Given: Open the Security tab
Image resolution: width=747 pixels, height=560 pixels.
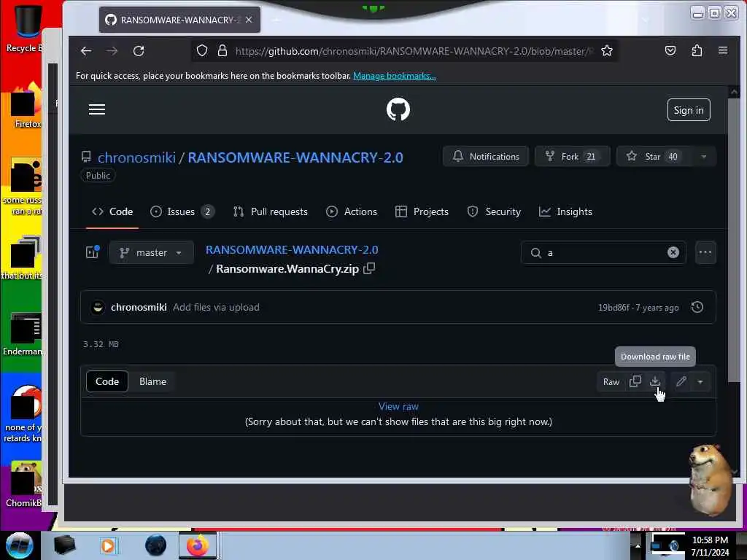Looking at the screenshot, I should pyautogui.click(x=494, y=211).
